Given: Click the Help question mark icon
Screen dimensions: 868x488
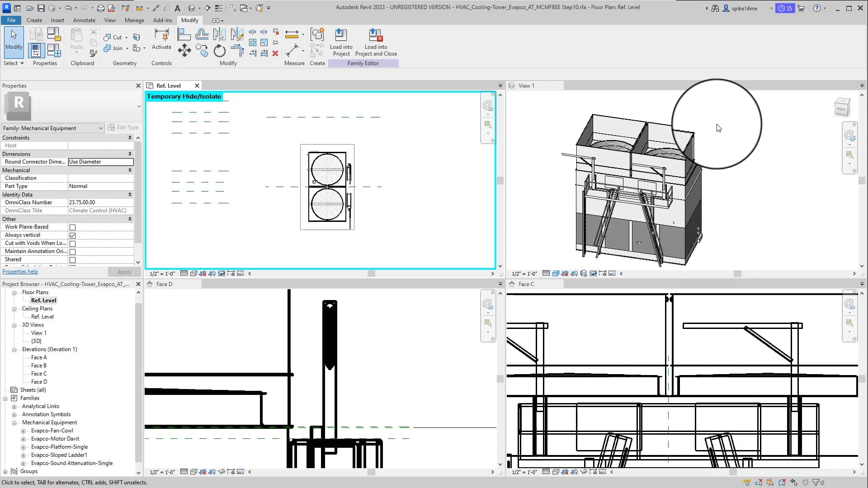Looking at the screenshot, I should click(816, 8).
